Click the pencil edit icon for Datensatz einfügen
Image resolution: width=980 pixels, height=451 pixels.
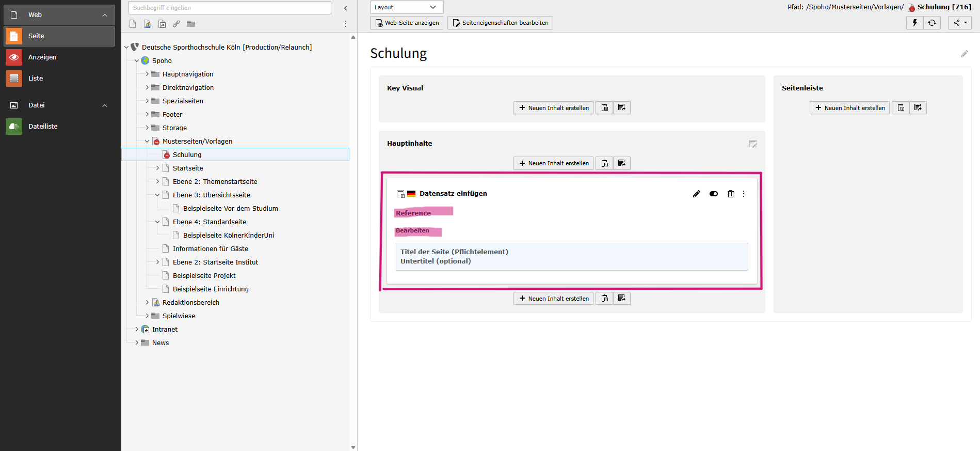[696, 194]
